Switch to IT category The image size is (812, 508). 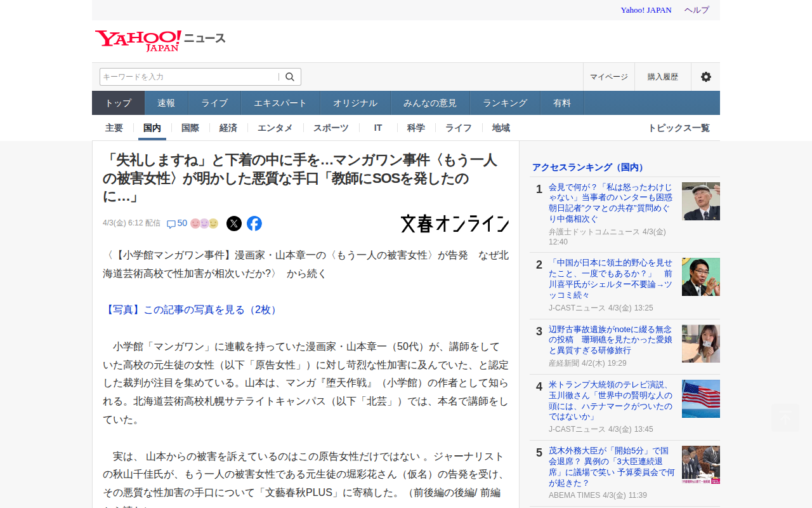[378, 128]
